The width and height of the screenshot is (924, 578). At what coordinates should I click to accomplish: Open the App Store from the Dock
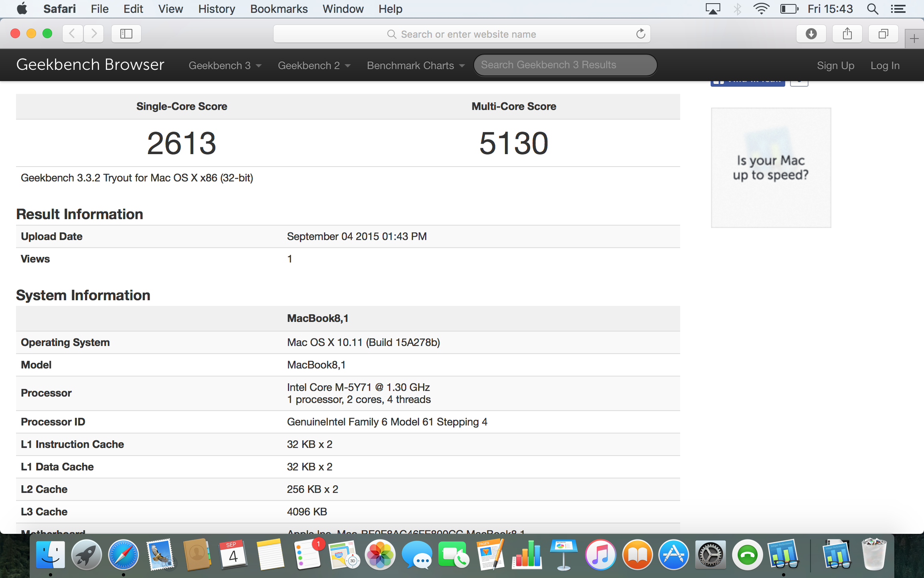[674, 555]
